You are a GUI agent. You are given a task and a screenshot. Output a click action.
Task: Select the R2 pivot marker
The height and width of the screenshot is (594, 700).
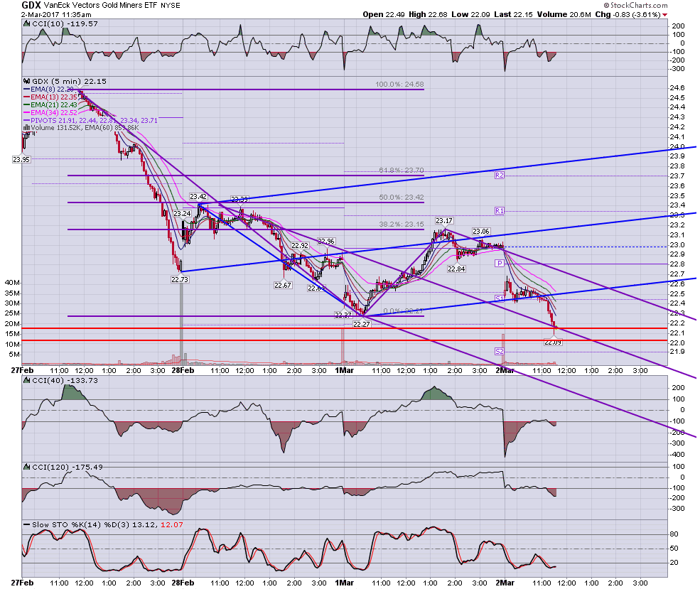499,175
